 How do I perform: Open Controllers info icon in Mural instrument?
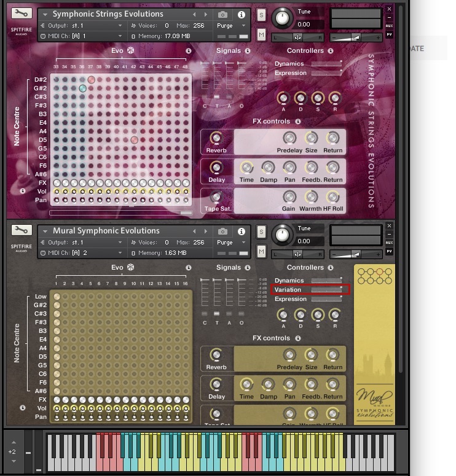click(331, 268)
